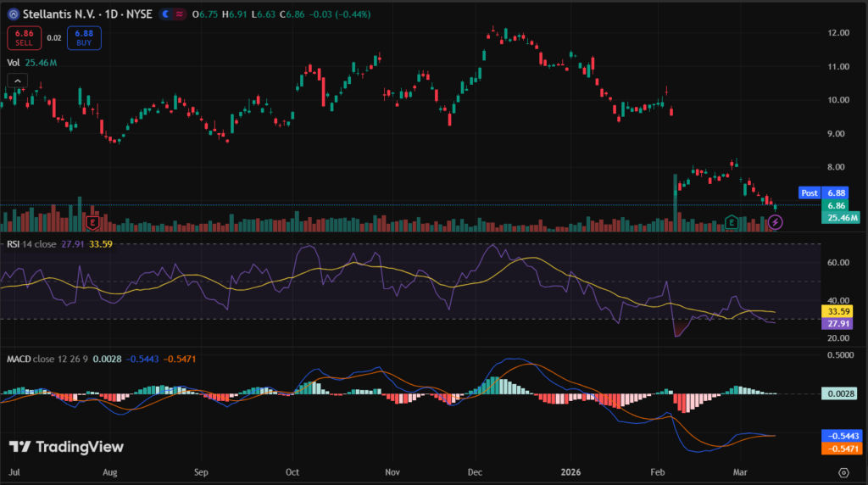Collapse the indicator legend with chevron button

[17, 81]
